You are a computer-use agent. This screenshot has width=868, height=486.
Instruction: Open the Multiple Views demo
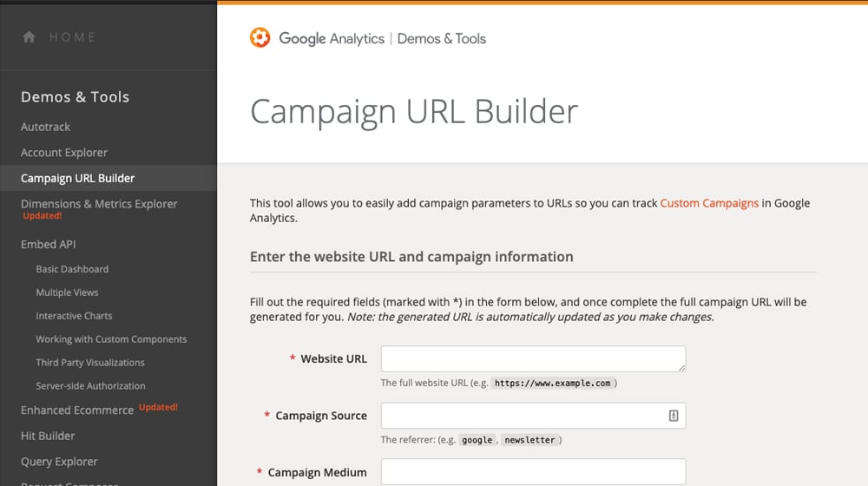(x=67, y=292)
